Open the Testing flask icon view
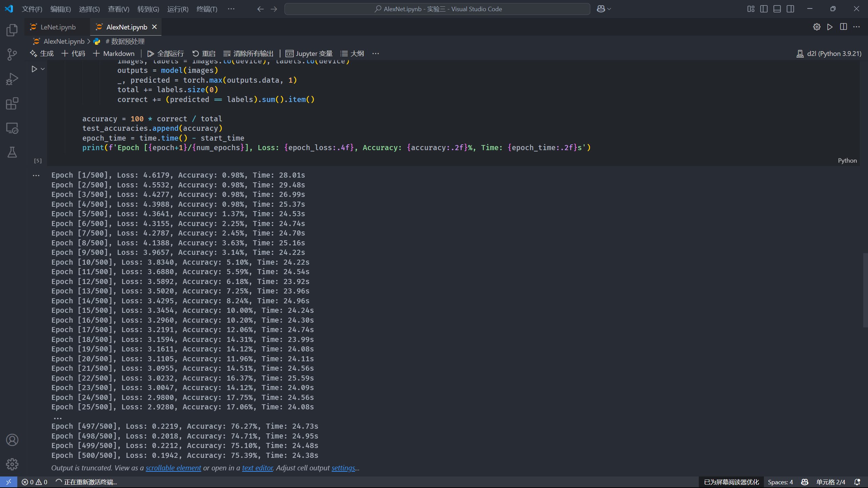The width and height of the screenshot is (868, 488). (12, 152)
